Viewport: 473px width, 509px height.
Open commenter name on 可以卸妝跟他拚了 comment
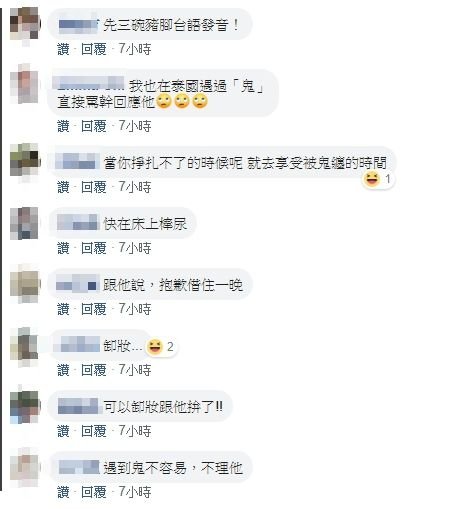(78, 406)
